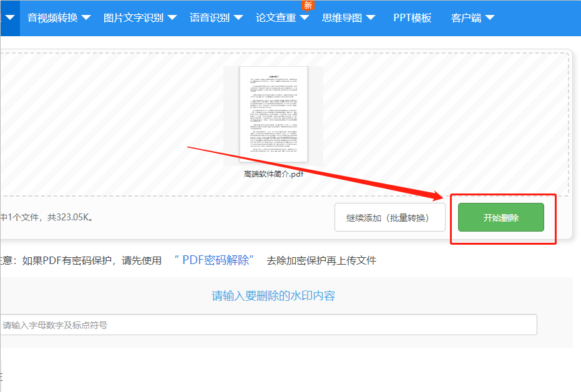The width and height of the screenshot is (581, 392).
Task: Focus the watermark text input field
Action: (268, 325)
